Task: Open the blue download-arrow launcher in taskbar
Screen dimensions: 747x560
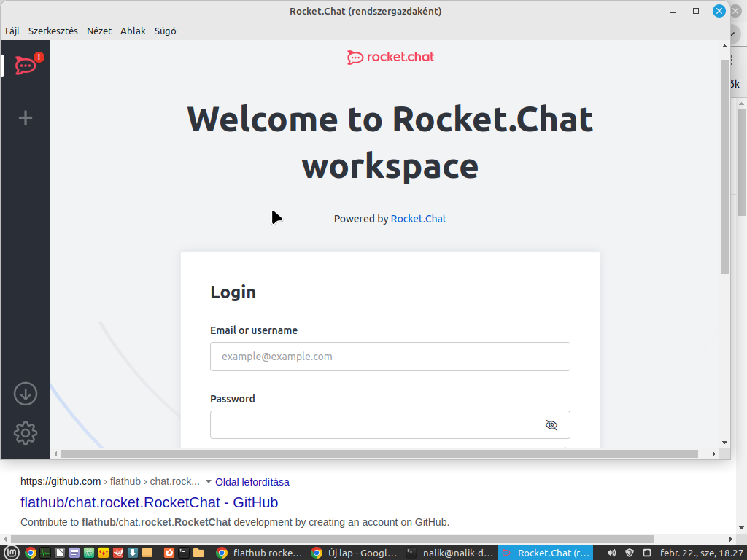Action: point(133,553)
